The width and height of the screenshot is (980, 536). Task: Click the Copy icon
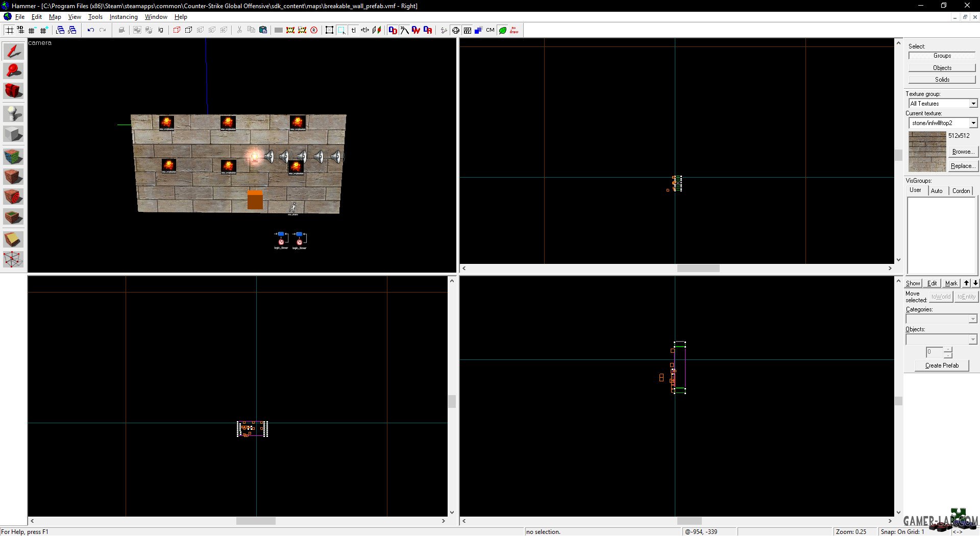click(251, 30)
